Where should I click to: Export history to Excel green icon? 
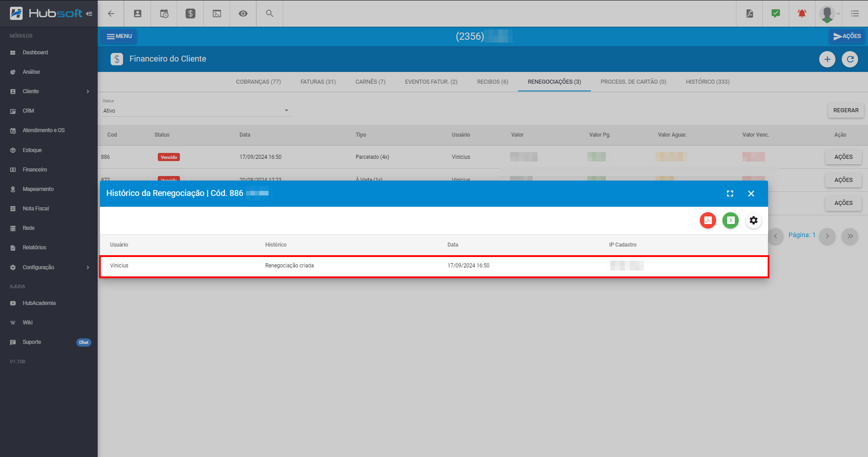(731, 220)
